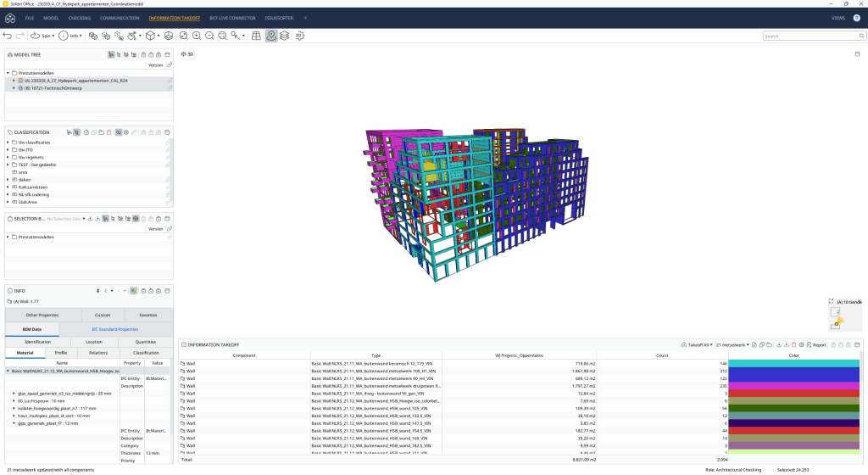
Task: Click the Redo arrow in the toolbar
Action: coord(20,36)
